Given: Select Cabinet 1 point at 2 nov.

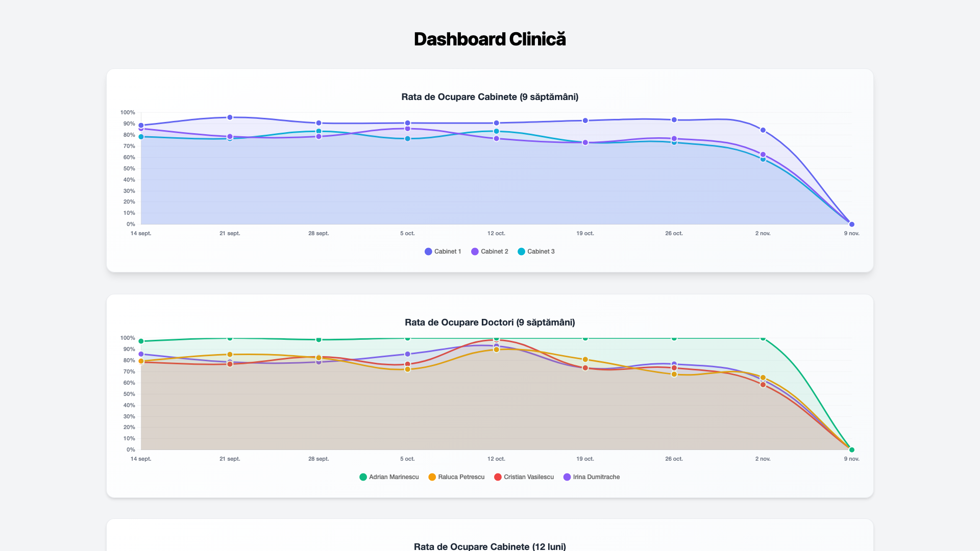Looking at the screenshot, I should pos(763,130).
